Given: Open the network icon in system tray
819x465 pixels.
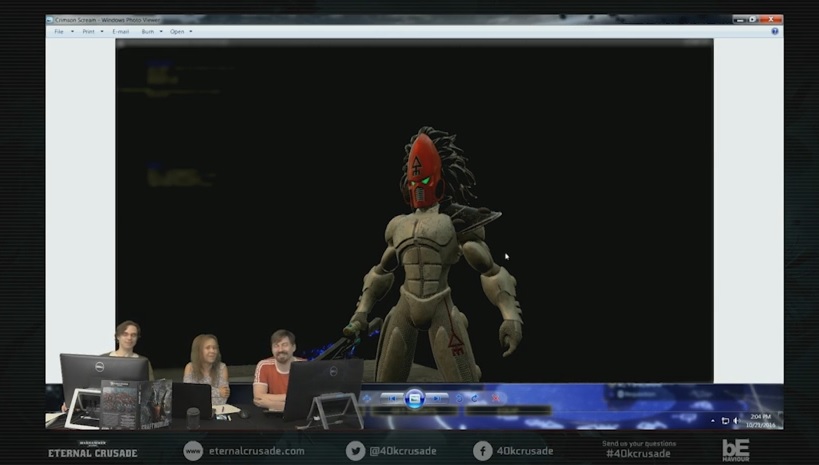Looking at the screenshot, I should (x=725, y=421).
